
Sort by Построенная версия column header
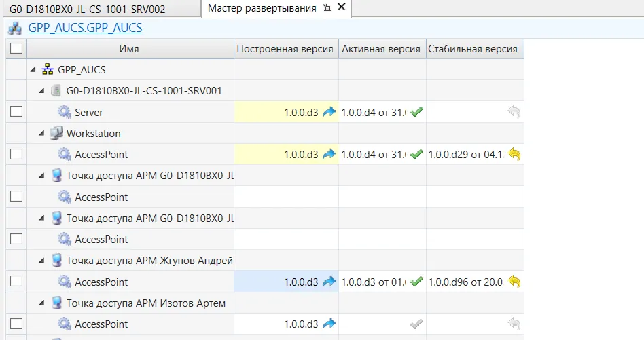285,49
